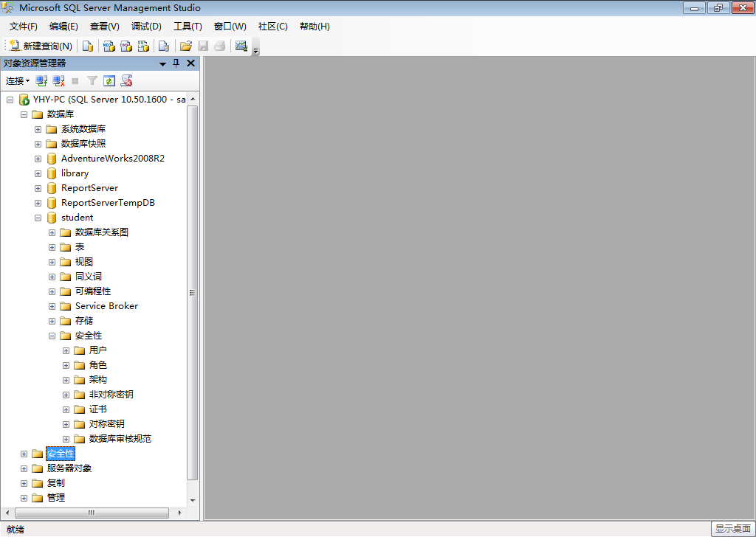Open the 文件(F) menu
Screen dimensions: 756x537
pos(23,27)
